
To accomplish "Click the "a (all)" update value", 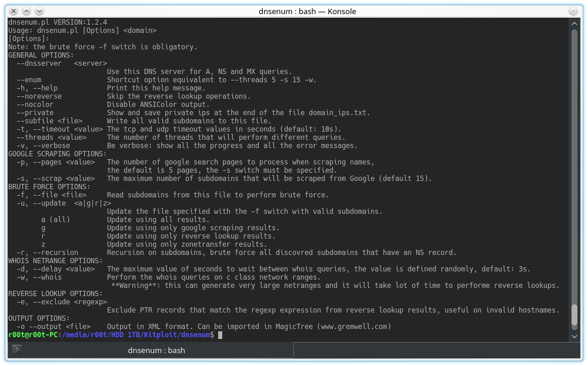I will pos(55,220).
